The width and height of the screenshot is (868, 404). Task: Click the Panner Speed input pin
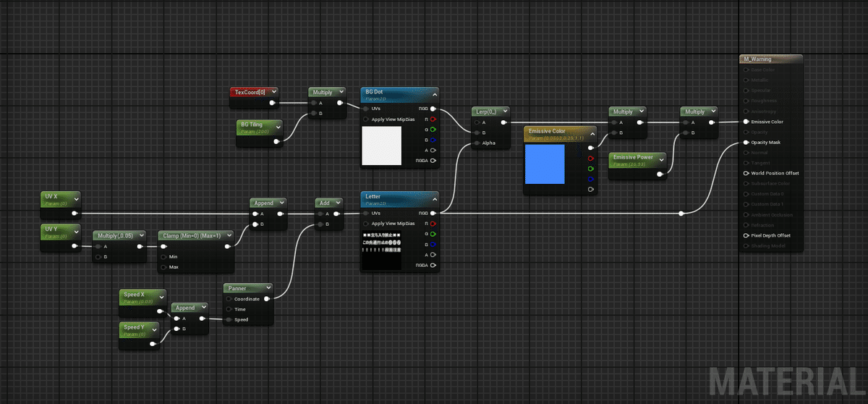pyautogui.click(x=229, y=319)
